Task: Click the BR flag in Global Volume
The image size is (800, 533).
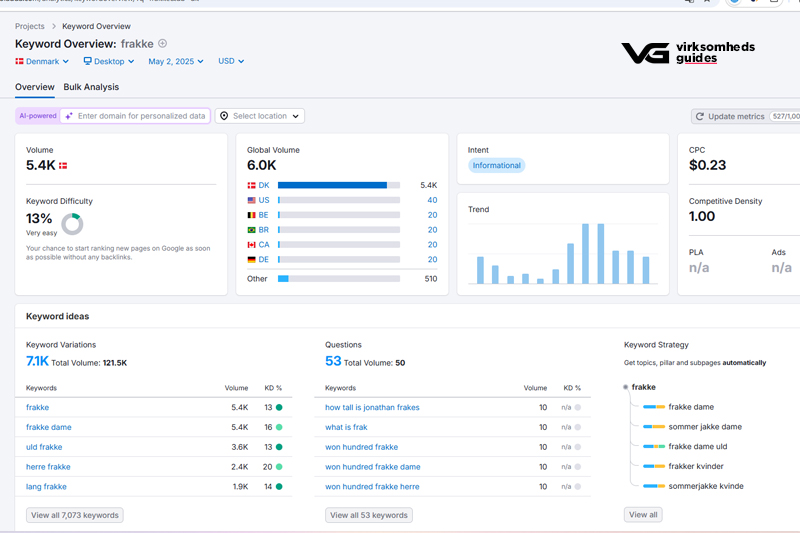Action: coord(252,230)
